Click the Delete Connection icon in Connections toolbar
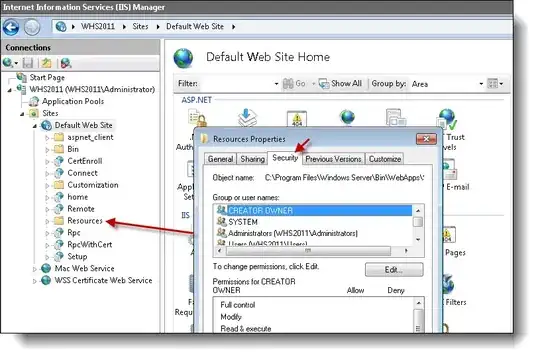The height and width of the screenshot is (360, 540). click(x=65, y=63)
